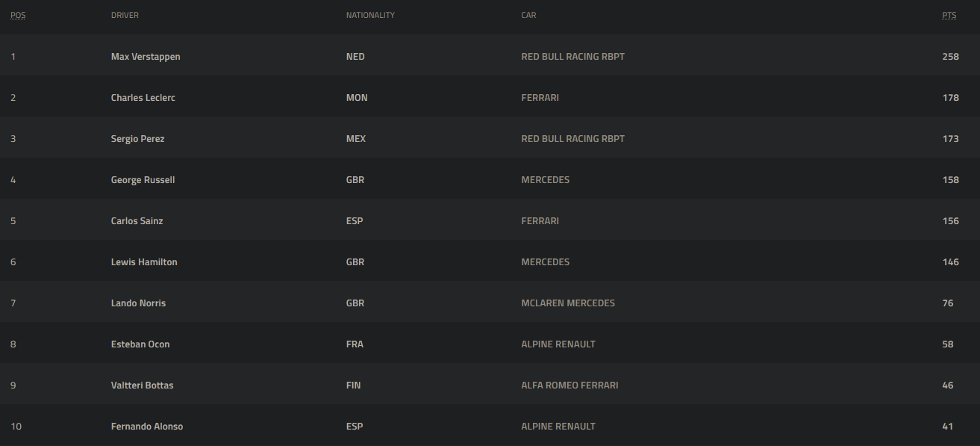Click the PTS column header
Viewport: 980px width, 446px height.
click(949, 15)
